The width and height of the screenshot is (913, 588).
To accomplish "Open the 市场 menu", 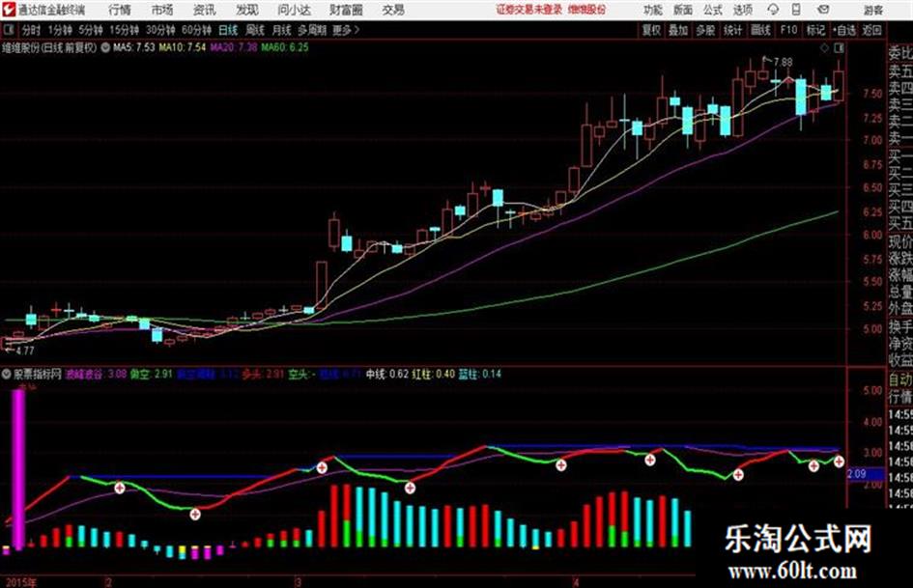I will click(162, 10).
